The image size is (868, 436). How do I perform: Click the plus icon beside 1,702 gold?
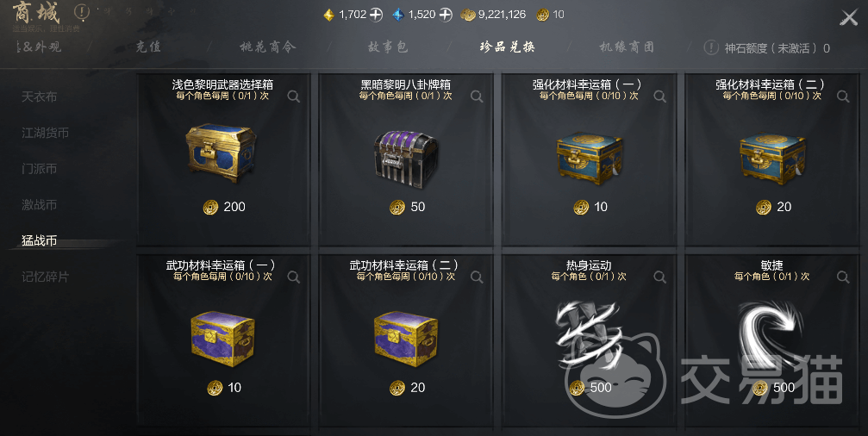tap(377, 15)
